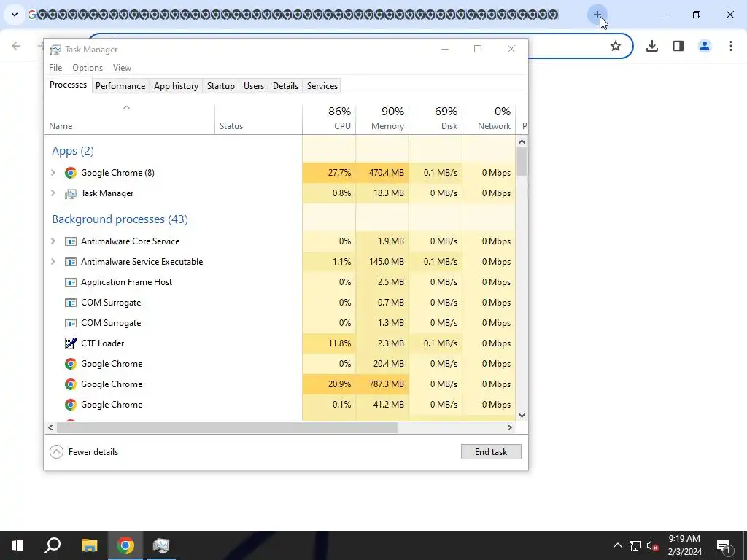747x560 pixels.
Task: Select Google Chrome process using 20.4 MB
Action: [x=279, y=364]
